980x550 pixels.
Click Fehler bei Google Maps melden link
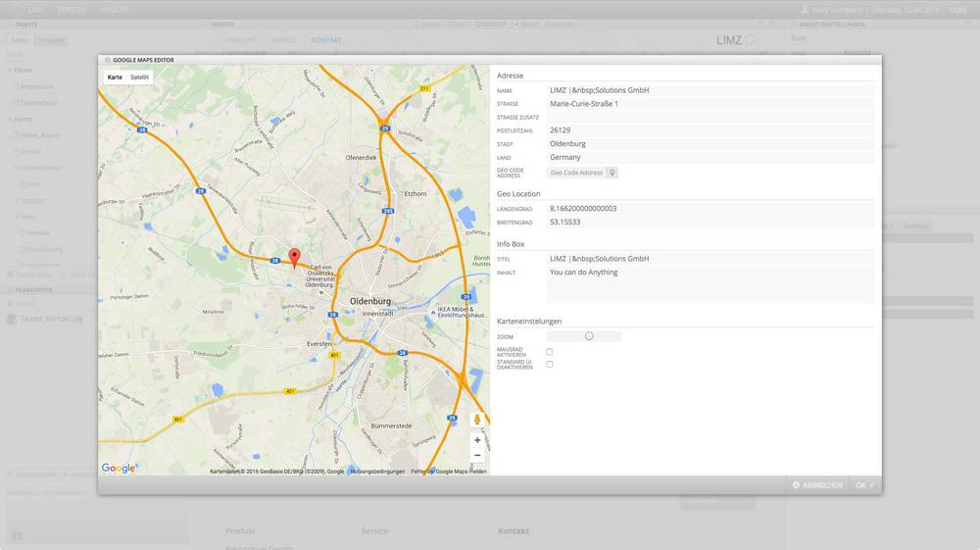pos(449,472)
